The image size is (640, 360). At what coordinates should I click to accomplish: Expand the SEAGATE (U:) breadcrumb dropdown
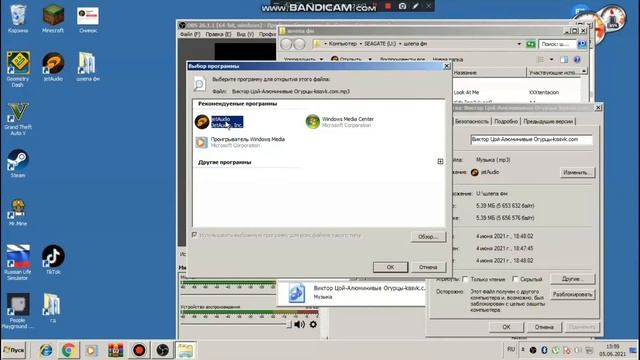(400, 44)
